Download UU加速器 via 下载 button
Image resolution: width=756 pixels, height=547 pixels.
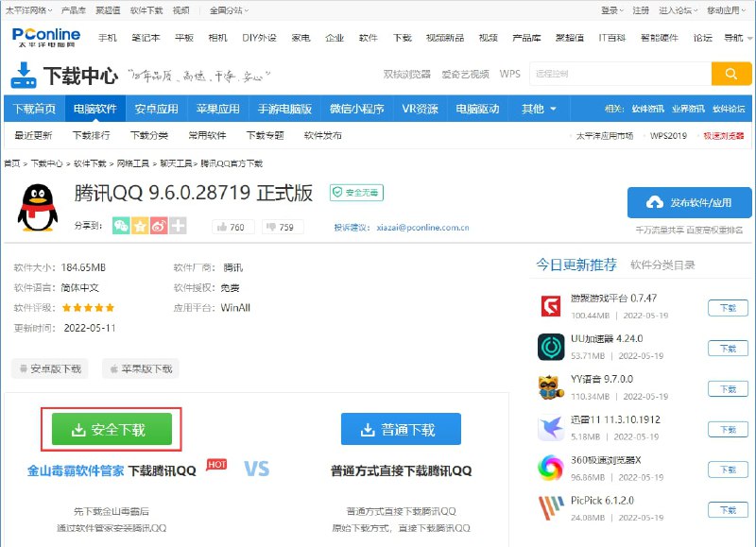pyautogui.click(x=728, y=349)
